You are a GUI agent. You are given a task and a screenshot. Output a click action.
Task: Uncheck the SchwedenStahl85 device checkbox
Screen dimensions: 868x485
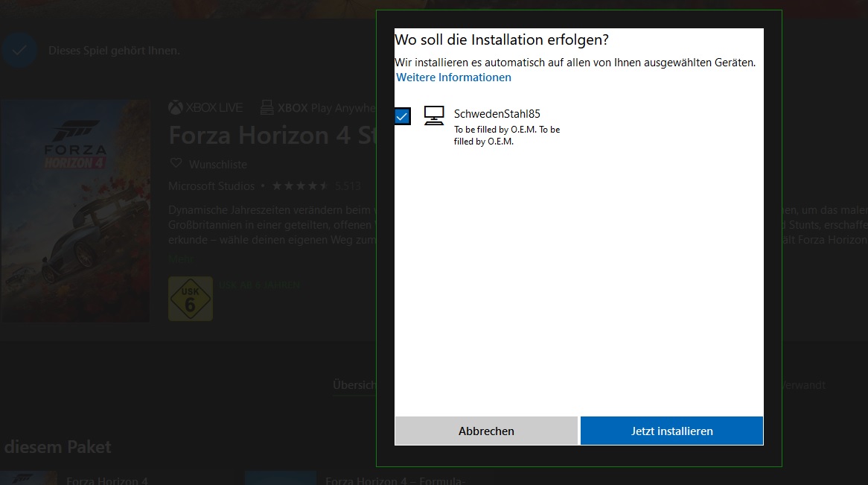[x=403, y=116]
